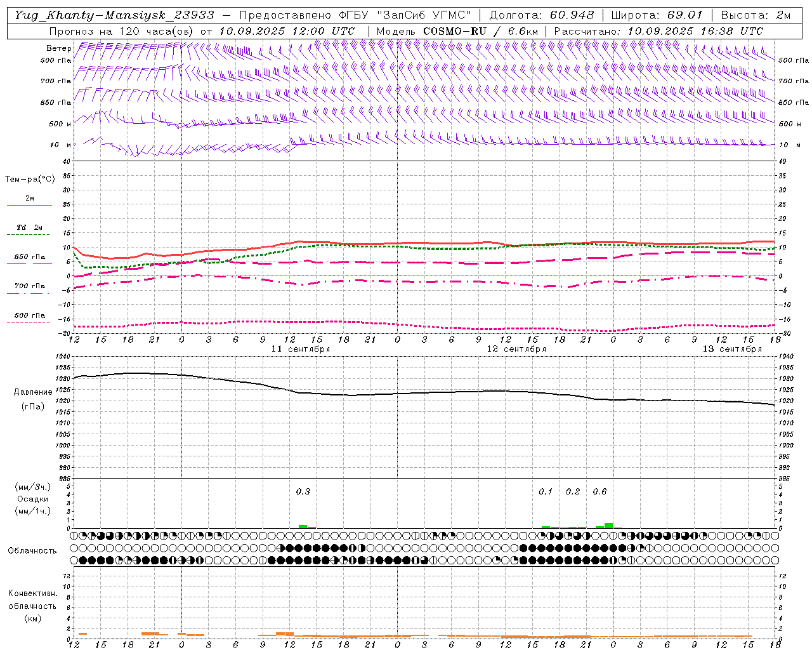
Task: Click the Долгота: 60.948 value
Action: point(542,15)
